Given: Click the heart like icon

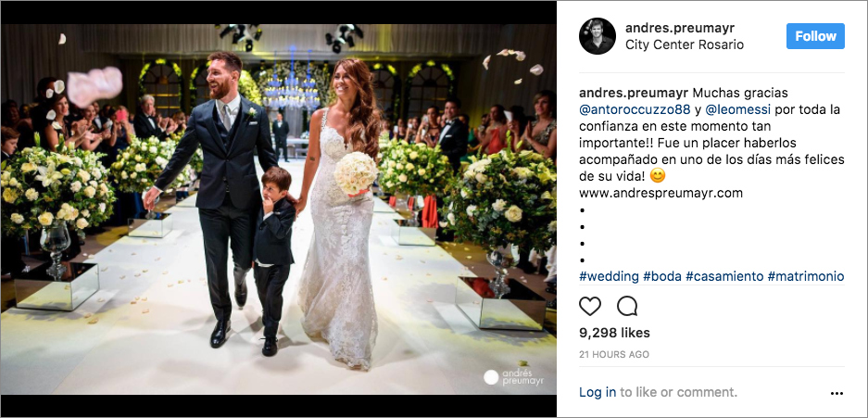Looking at the screenshot, I should [589, 306].
